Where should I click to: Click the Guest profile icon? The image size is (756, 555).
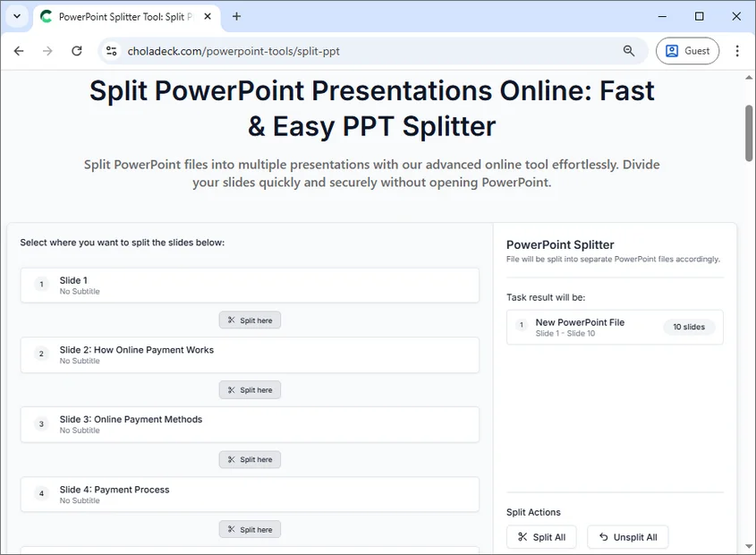click(671, 51)
